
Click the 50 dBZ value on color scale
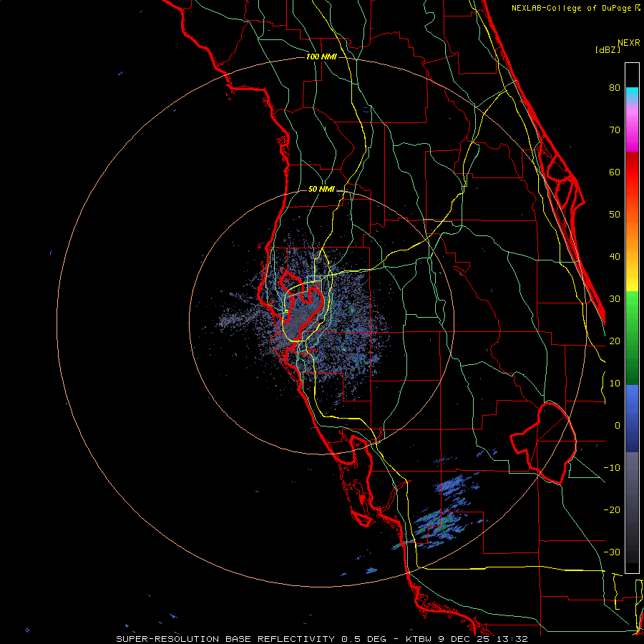point(615,215)
